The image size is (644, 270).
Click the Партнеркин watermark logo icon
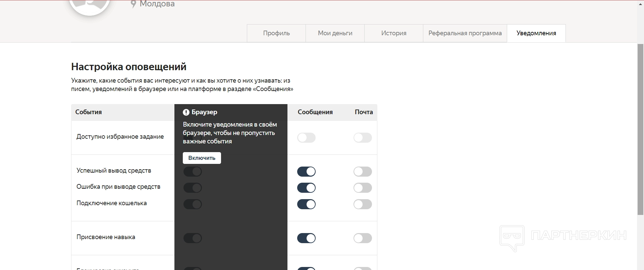click(512, 237)
